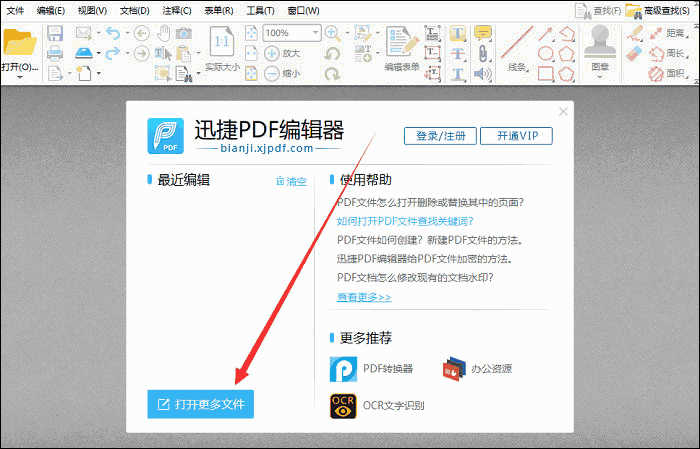Open the PDF转换器 recommendation

coord(371,369)
